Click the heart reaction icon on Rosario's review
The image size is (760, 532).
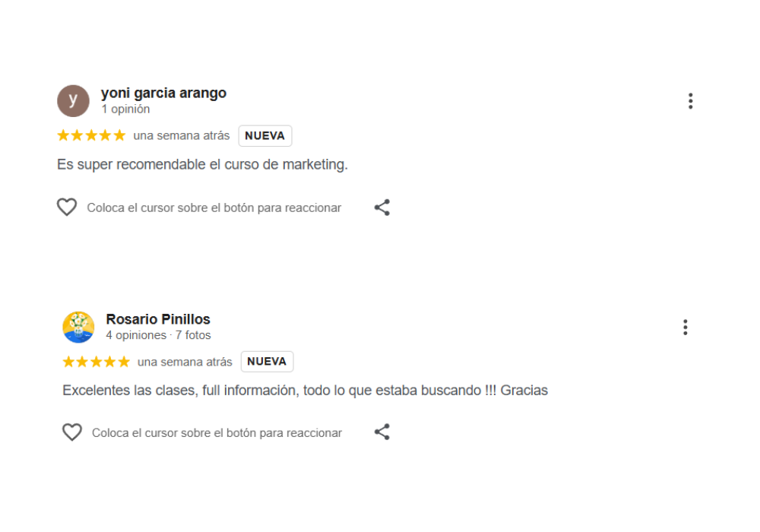tap(72, 432)
